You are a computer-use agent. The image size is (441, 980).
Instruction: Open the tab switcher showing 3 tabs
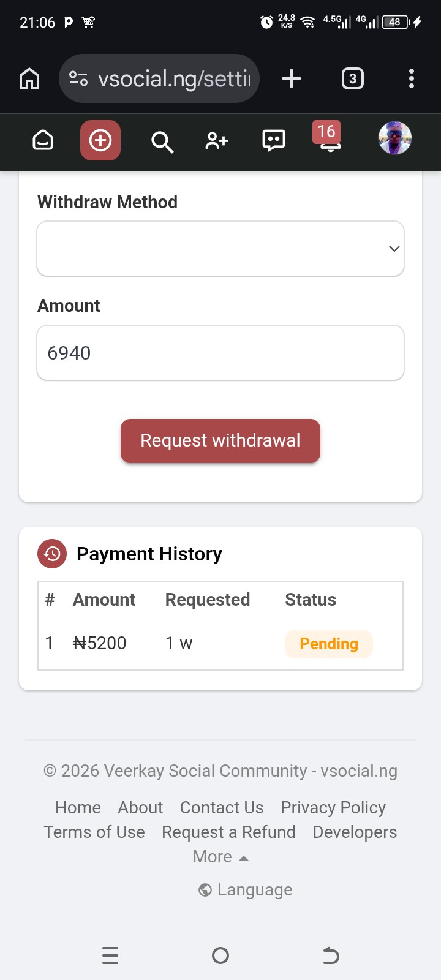coord(352,78)
